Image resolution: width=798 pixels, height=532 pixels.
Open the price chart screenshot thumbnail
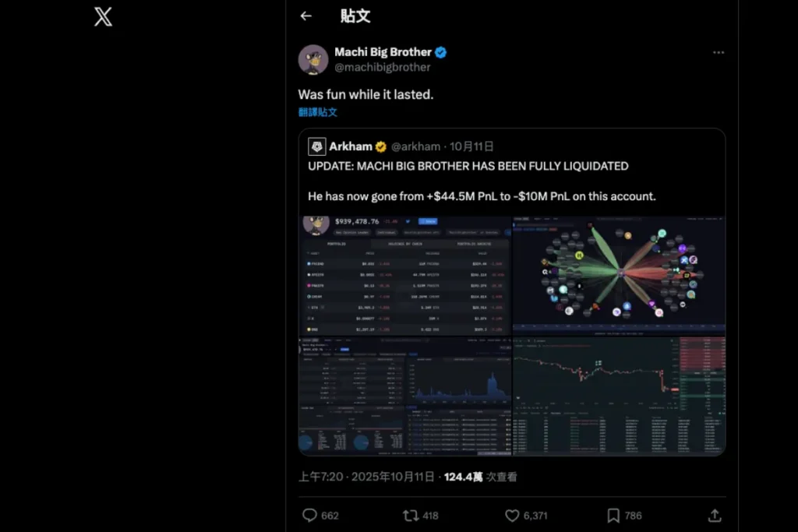pyautogui.click(x=619, y=396)
